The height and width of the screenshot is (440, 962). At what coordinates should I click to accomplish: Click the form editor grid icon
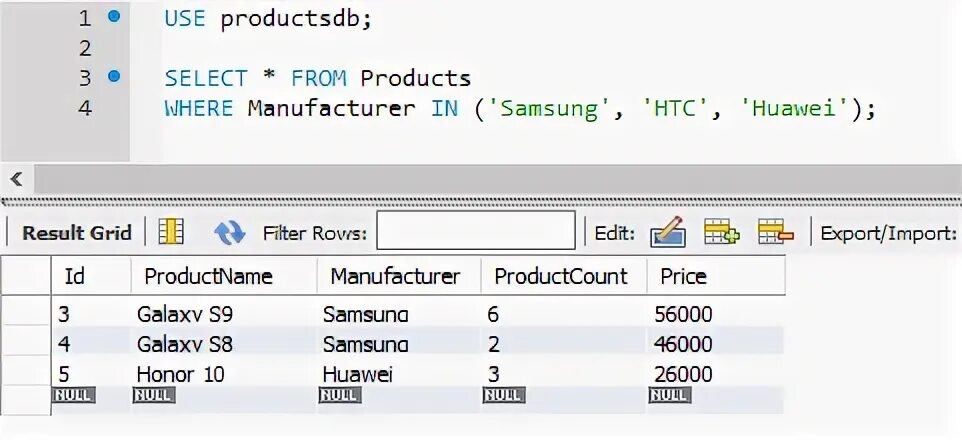click(171, 233)
